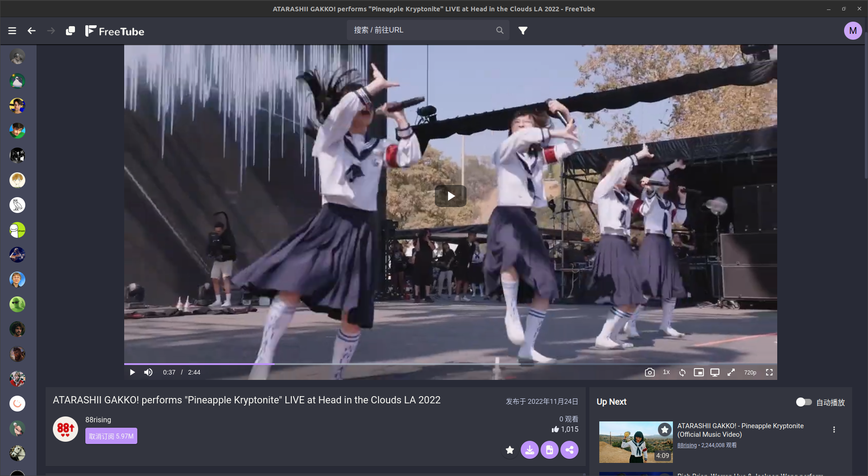868x476 pixels.
Task: Open cartoon blond character channel in sidebar
Action: pos(17,180)
